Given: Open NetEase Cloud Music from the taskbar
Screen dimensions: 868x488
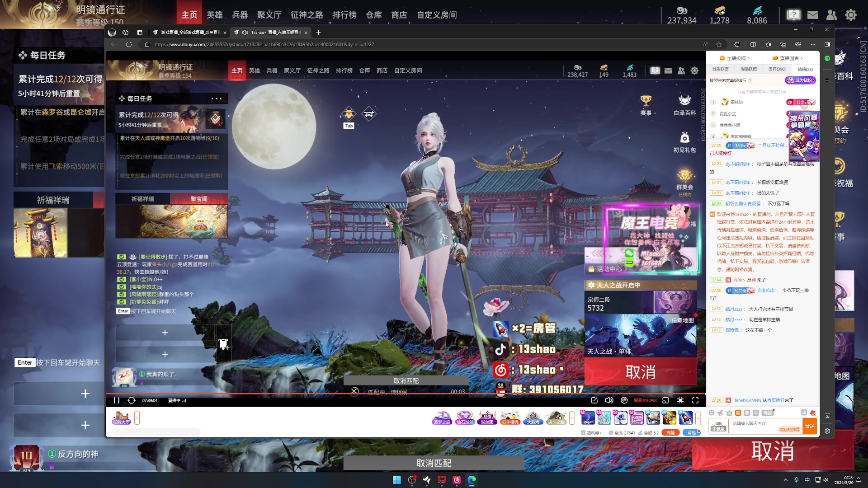Looking at the screenshot, I should 457,480.
